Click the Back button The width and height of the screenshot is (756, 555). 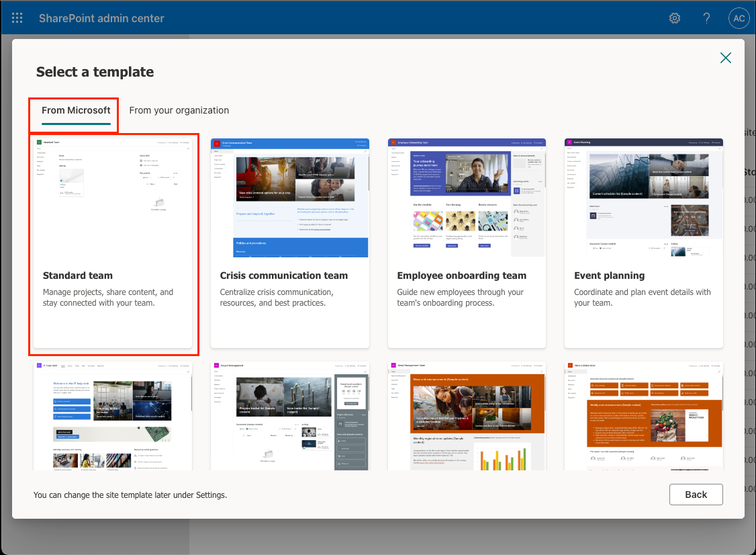696,495
